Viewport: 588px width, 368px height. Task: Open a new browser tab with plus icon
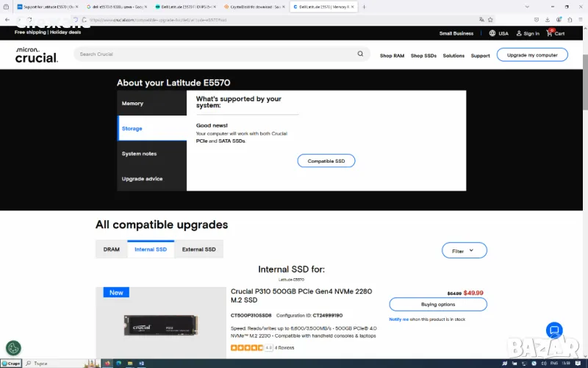point(364,7)
